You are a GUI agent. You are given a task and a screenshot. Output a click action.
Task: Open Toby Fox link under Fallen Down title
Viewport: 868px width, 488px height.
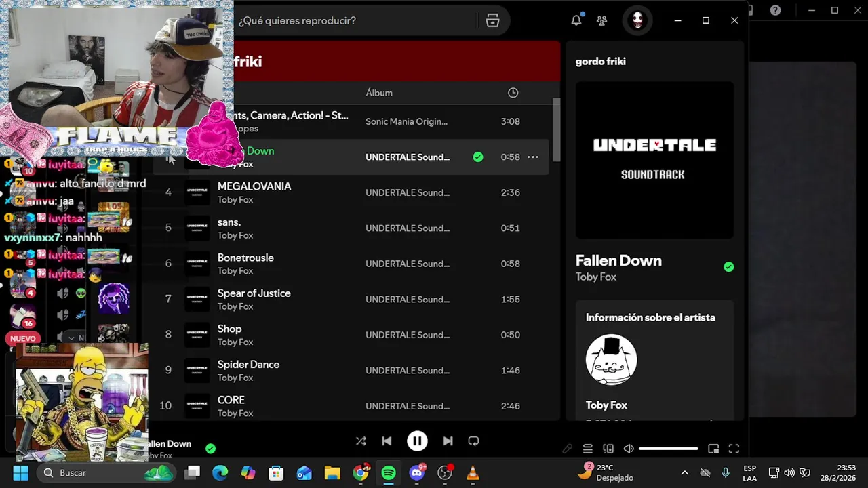click(x=596, y=277)
